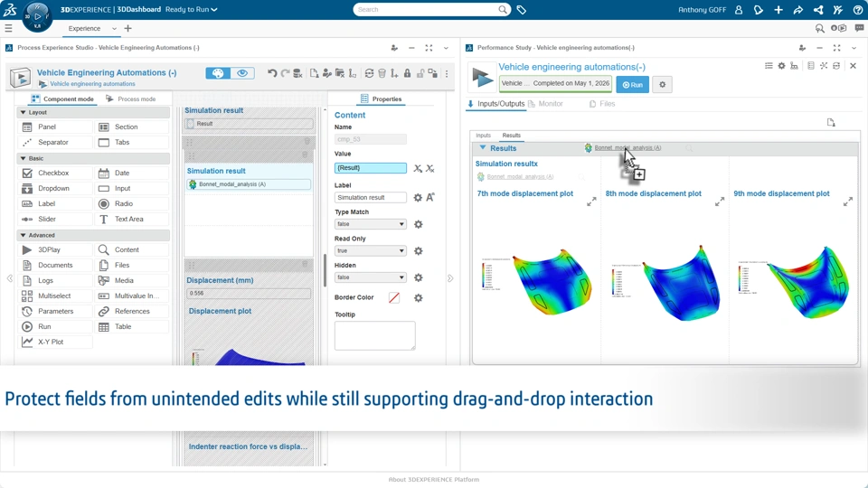868x488 pixels.
Task: Click the refresh sync icon in studio toolbar
Action: (x=369, y=73)
